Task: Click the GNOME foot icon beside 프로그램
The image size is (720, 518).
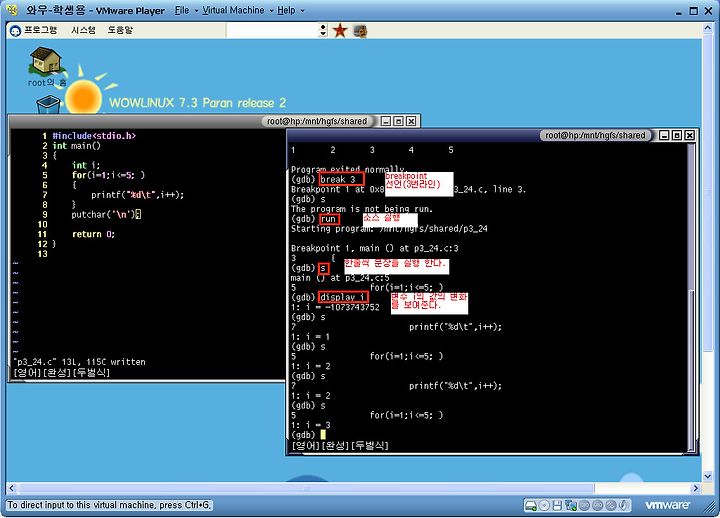Action: pos(15,31)
